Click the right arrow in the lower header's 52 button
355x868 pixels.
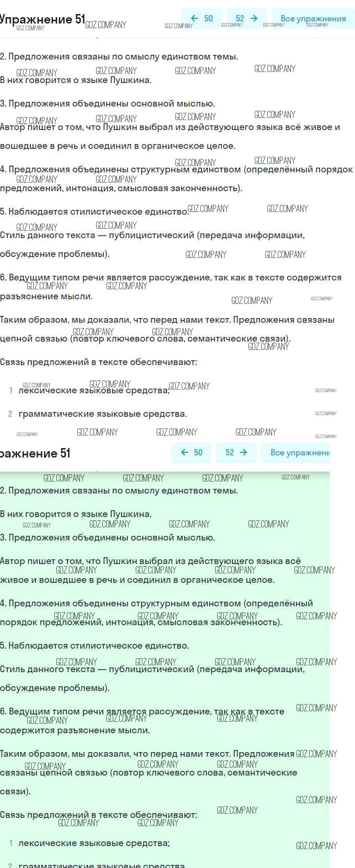coord(243,452)
